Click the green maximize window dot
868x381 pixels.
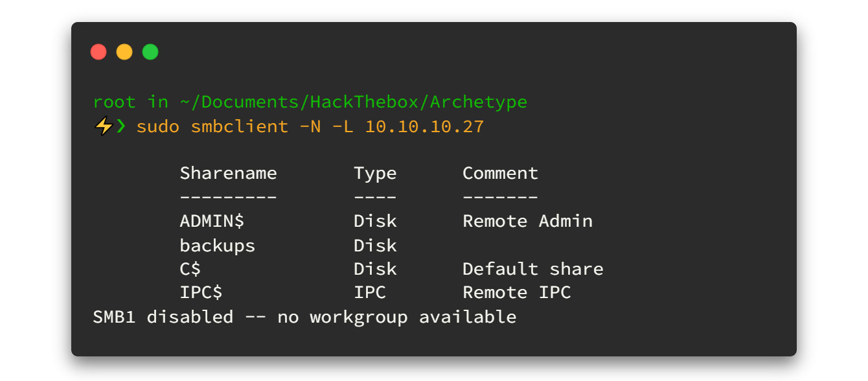150,52
